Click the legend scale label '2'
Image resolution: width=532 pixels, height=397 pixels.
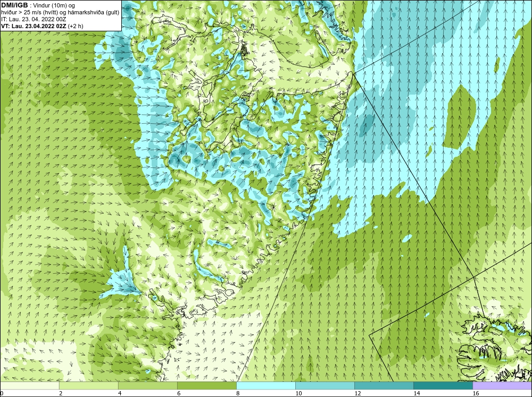61,393
